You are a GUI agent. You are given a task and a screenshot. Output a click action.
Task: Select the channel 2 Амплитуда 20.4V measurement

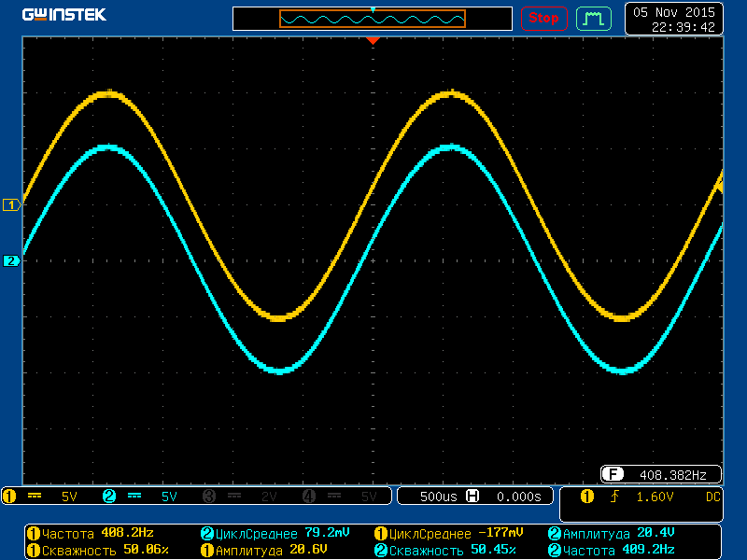coord(611,533)
